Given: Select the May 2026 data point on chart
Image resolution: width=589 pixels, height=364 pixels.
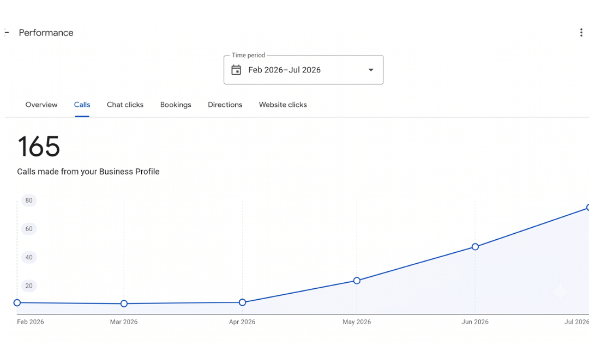Looking at the screenshot, I should 357,281.
